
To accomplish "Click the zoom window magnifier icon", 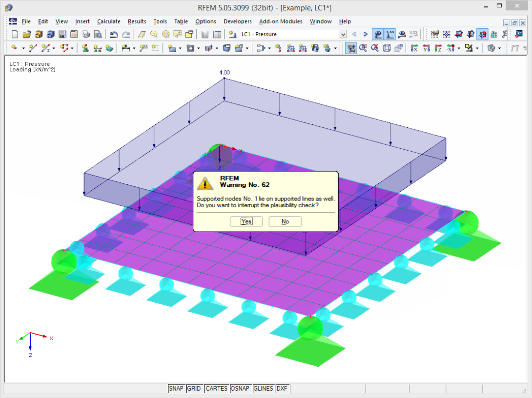I will (363, 48).
